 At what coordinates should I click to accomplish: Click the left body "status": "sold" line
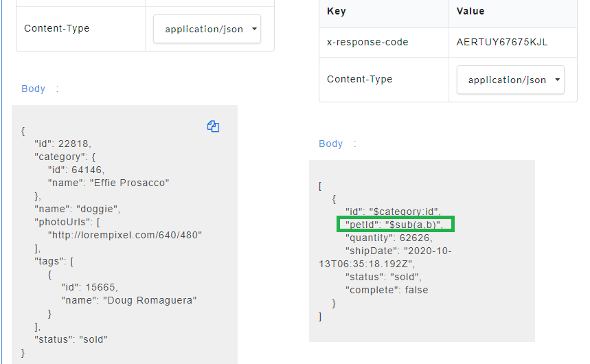pyautogui.click(x=71, y=339)
